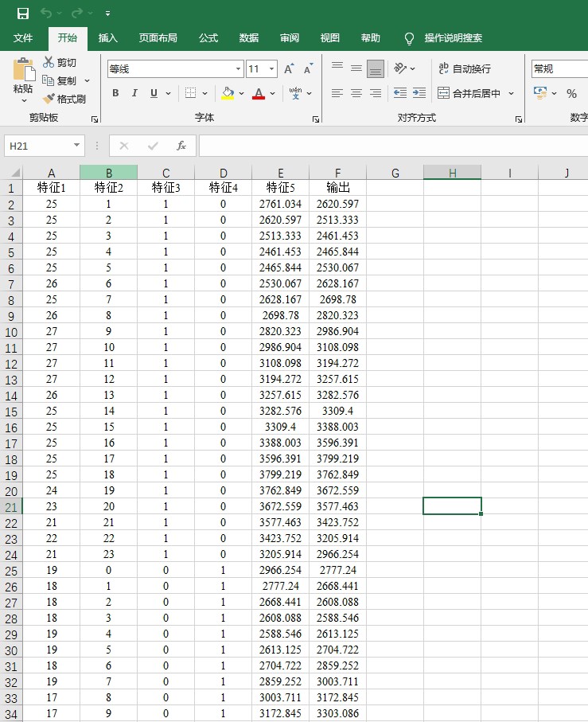Toggle bold formatting
This screenshot has width=588, height=722.
[x=115, y=93]
